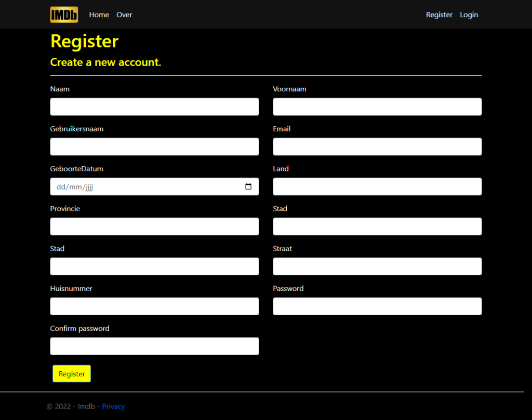Select Register in the top navigation bar
The width and height of the screenshot is (532, 420).
[439, 15]
